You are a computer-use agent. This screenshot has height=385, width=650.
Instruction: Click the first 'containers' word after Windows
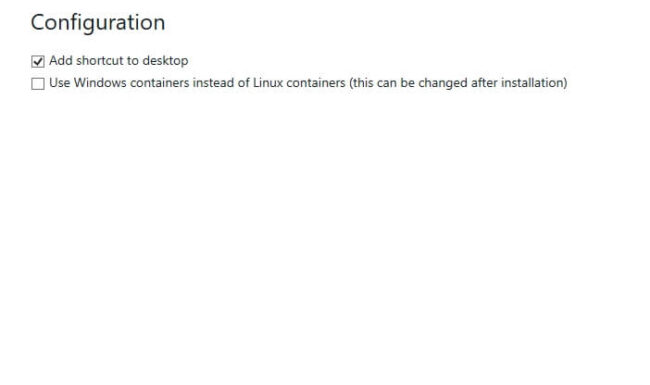tap(160, 83)
